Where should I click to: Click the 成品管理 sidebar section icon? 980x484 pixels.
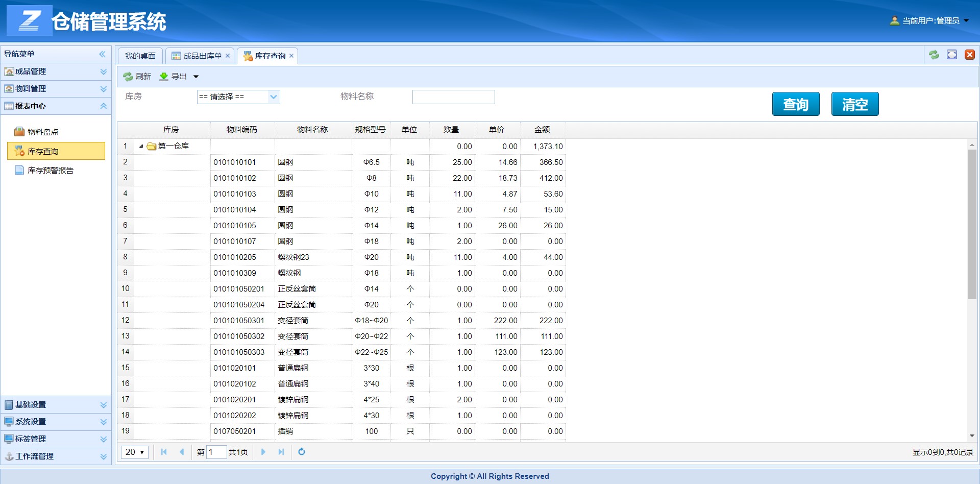9,71
